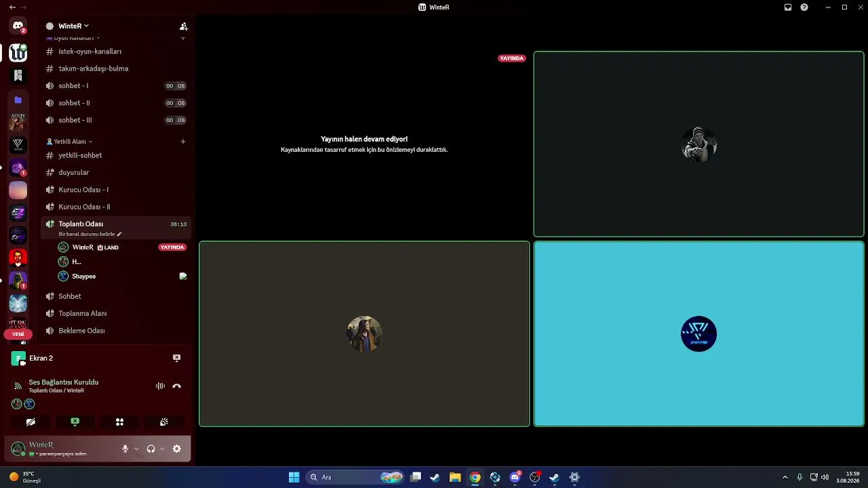Image resolution: width=868 pixels, height=488 pixels.
Task: Click the plus icon beside Yetkili Alanı
Action: [x=183, y=142]
